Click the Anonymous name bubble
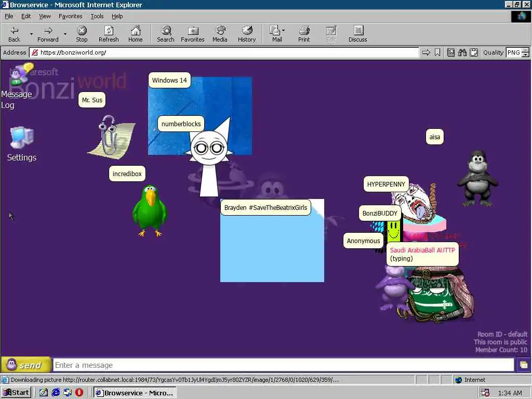Screen dimensions: 532x399 pyautogui.click(x=363, y=241)
